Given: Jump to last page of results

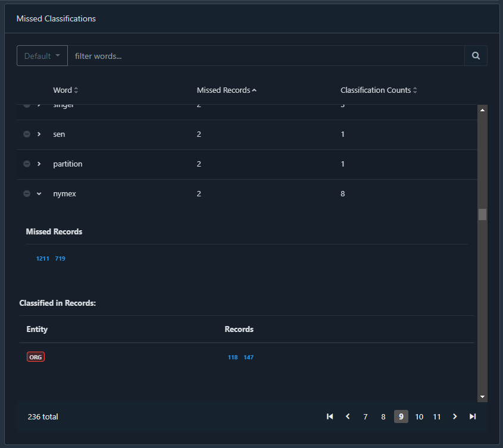Looking at the screenshot, I should 473,416.
